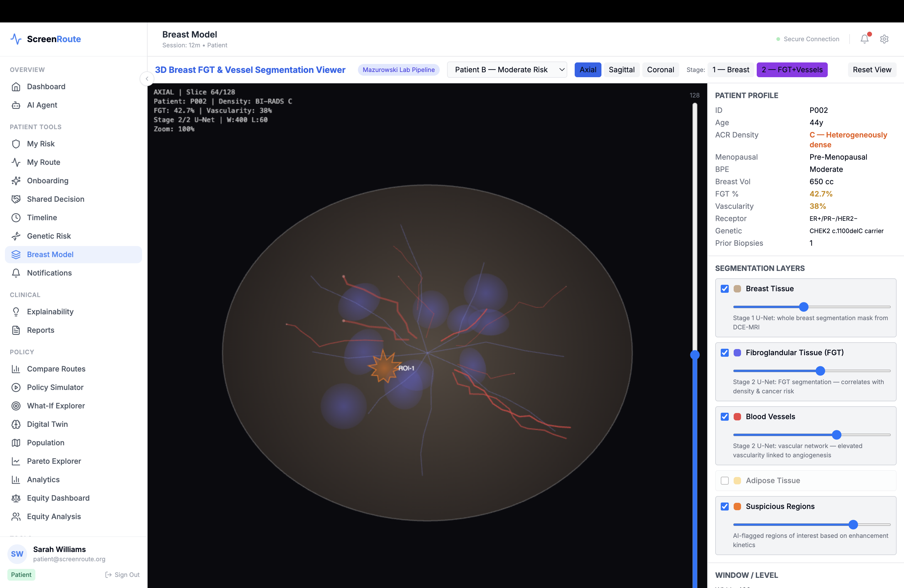The height and width of the screenshot is (588, 904).
Task: Select stage 1 — Breast button
Action: pyautogui.click(x=730, y=70)
